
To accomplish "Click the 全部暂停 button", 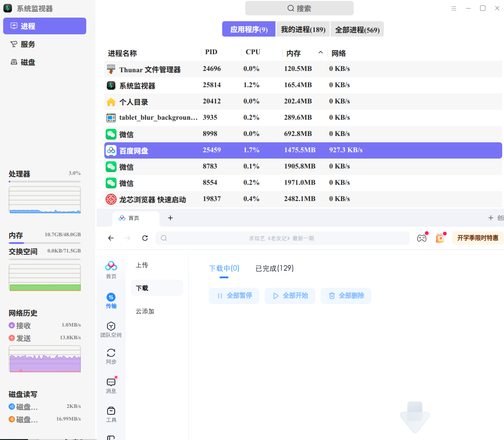I will 234,296.
